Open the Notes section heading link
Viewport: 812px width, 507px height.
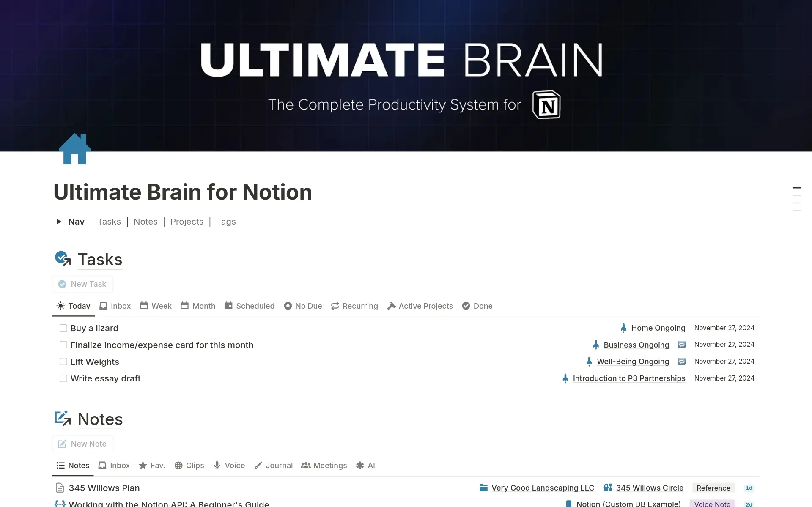[100, 419]
